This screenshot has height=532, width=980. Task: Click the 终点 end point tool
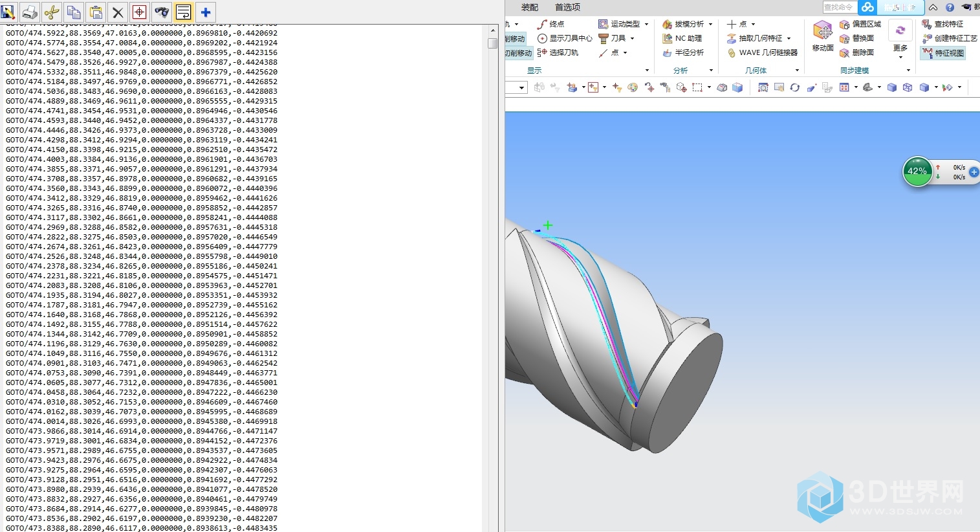[x=551, y=24]
